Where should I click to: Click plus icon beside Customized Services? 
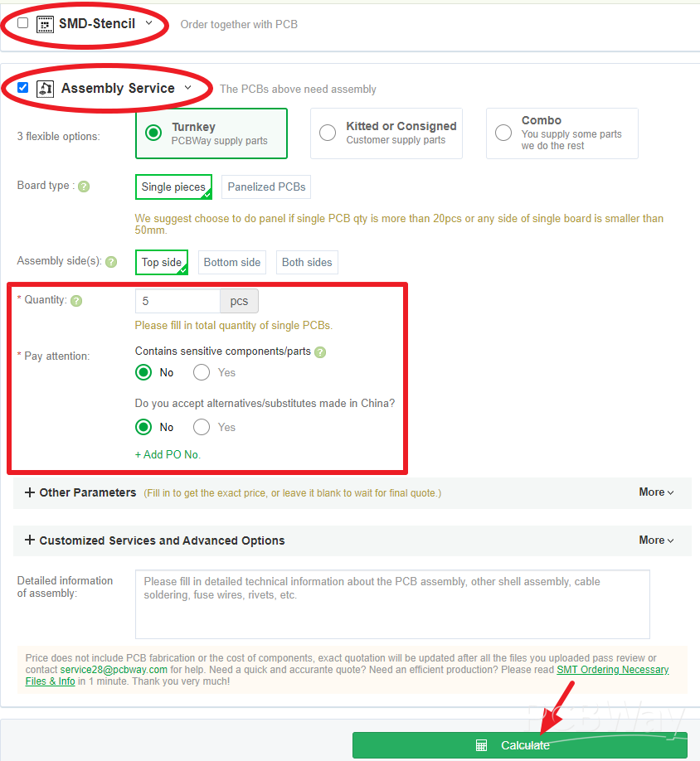pyautogui.click(x=30, y=540)
